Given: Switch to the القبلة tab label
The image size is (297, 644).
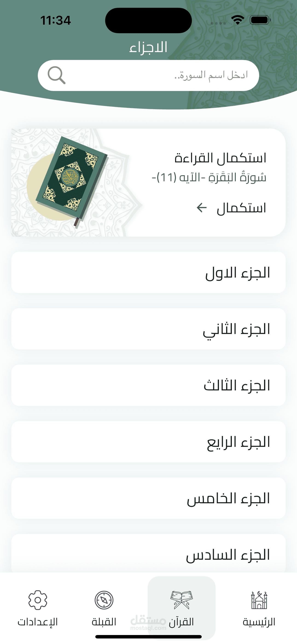Looking at the screenshot, I should [104, 622].
